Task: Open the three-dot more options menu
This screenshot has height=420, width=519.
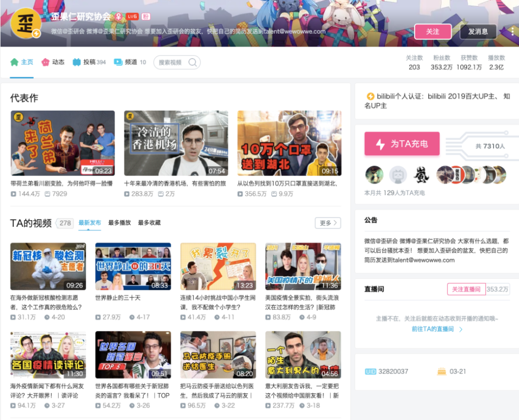Action: pyautogui.click(x=512, y=32)
